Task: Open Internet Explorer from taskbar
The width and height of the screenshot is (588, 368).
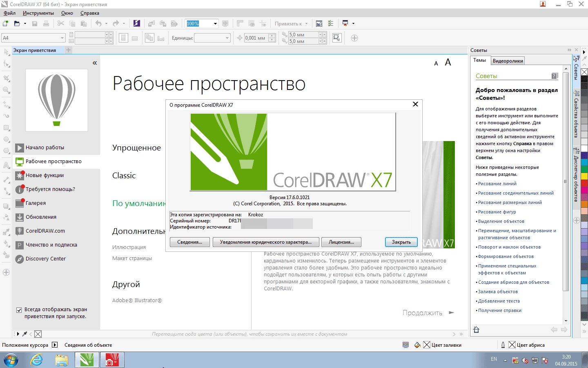Action: (37, 360)
